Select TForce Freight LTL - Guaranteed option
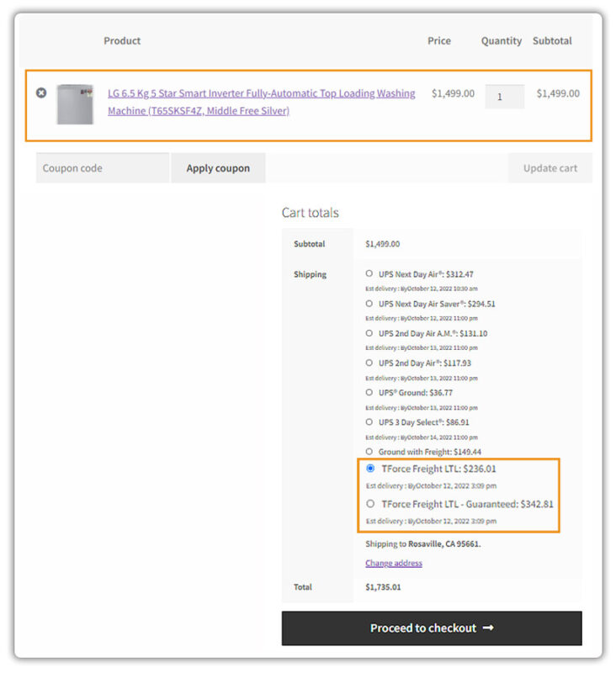The width and height of the screenshot is (616, 673). coord(370,503)
